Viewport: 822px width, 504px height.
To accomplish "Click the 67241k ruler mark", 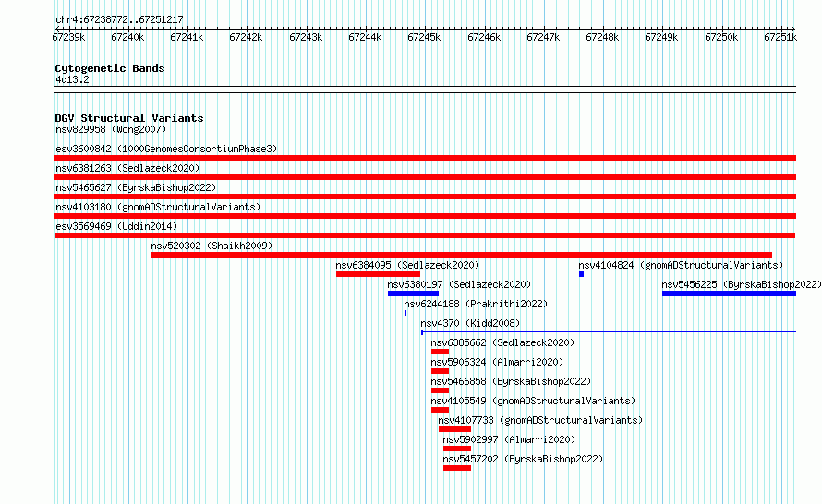I will (187, 37).
